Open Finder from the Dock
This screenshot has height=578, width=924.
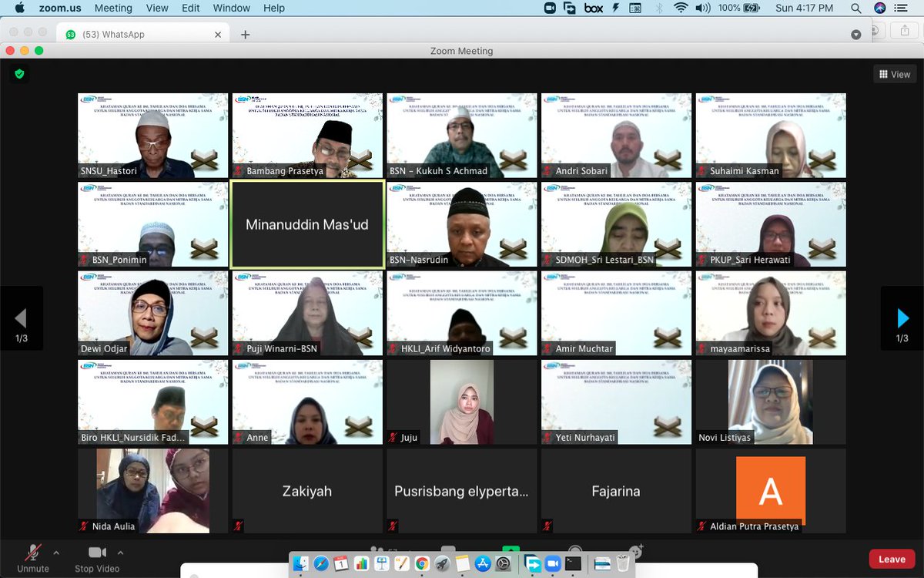[x=301, y=564]
